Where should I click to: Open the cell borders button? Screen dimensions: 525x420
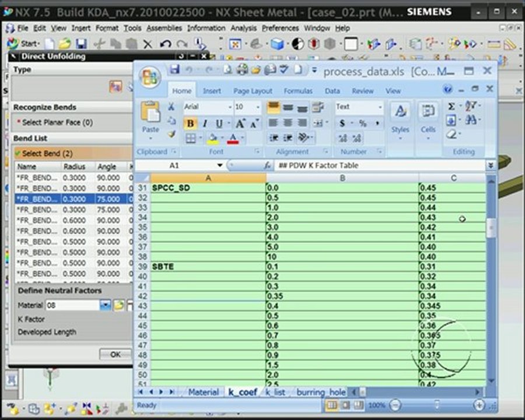click(x=191, y=138)
